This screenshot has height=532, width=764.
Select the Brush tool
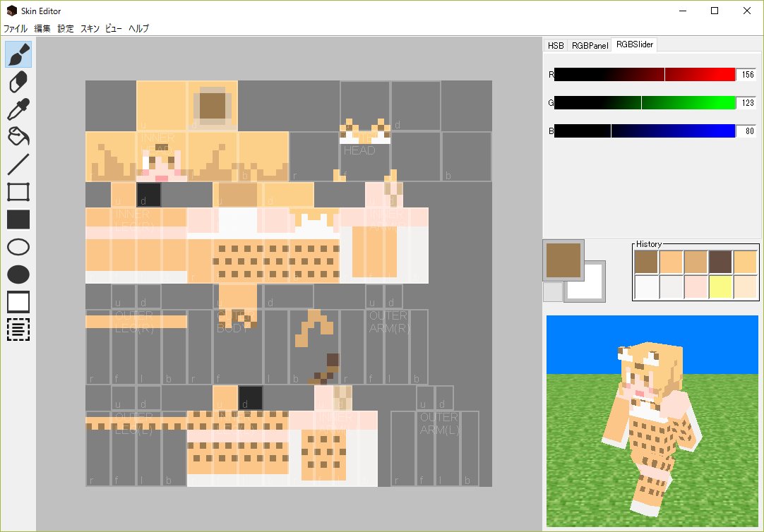[18, 54]
